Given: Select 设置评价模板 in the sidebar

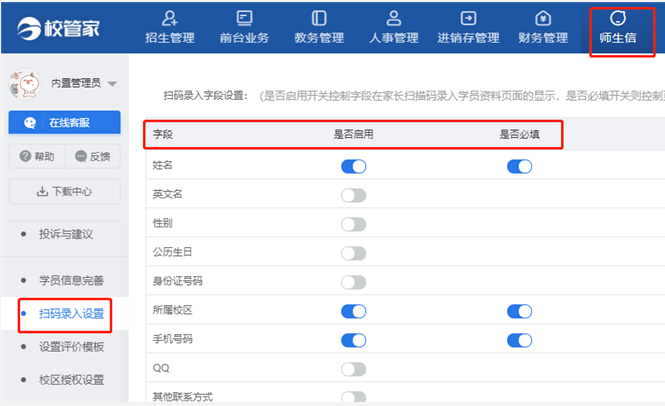Looking at the screenshot, I should click(x=71, y=347).
